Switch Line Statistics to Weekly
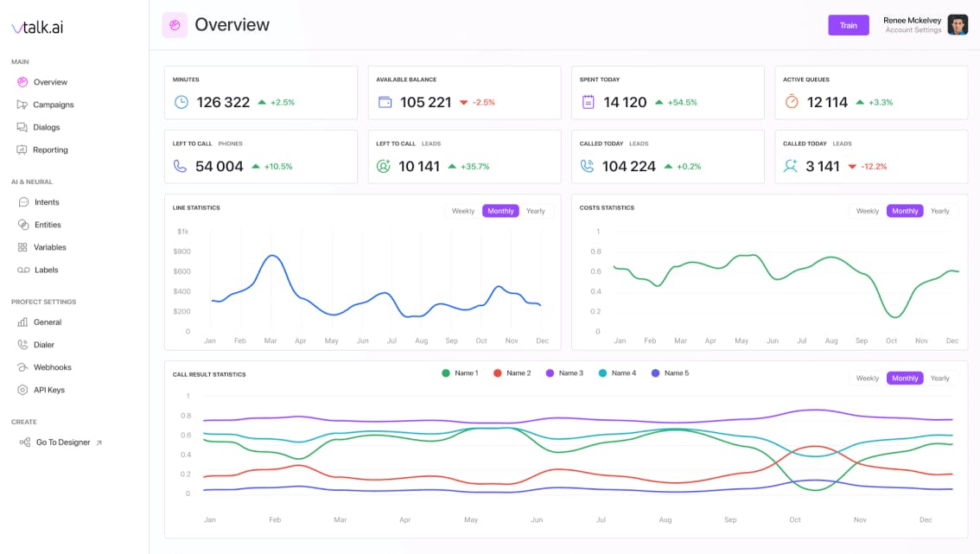The image size is (980, 554). click(463, 211)
